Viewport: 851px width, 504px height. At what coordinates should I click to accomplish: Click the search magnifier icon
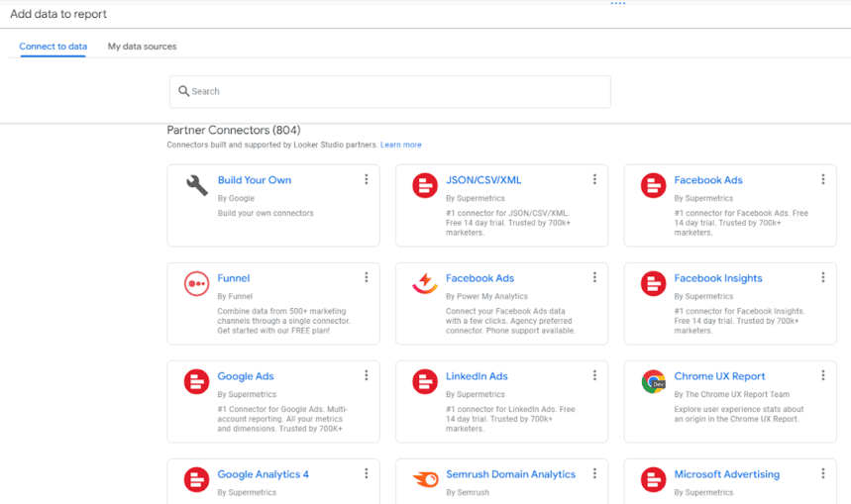tap(184, 91)
